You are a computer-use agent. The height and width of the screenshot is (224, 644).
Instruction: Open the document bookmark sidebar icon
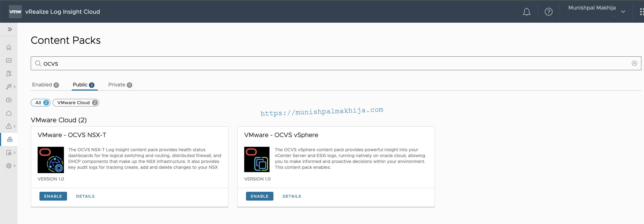tap(9, 74)
